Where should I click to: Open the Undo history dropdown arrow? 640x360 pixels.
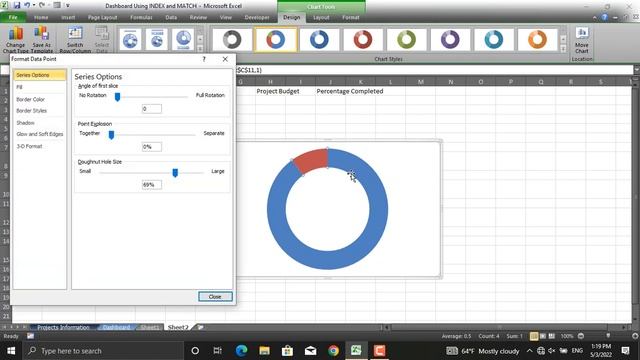[34, 5]
